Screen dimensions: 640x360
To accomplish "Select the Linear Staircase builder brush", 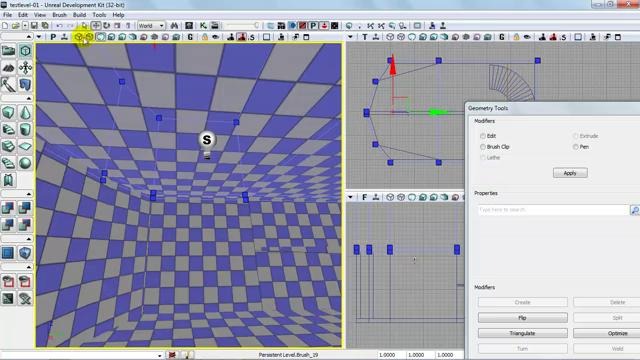I will pyautogui.click(x=8, y=146).
